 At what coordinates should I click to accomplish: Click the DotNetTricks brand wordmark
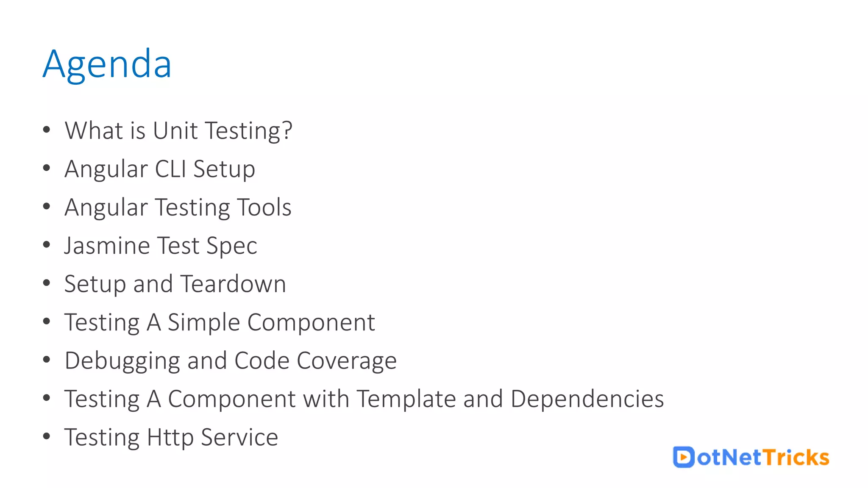[751, 457]
